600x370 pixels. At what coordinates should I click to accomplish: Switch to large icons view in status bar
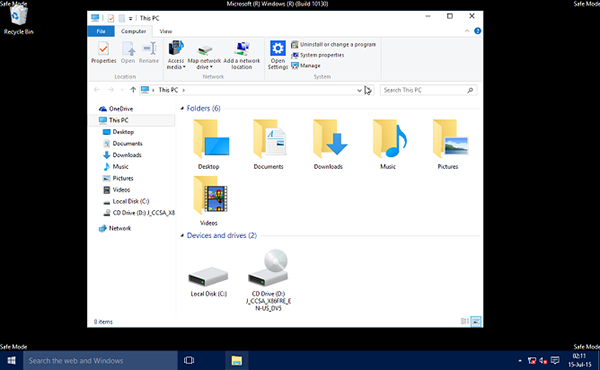point(476,321)
